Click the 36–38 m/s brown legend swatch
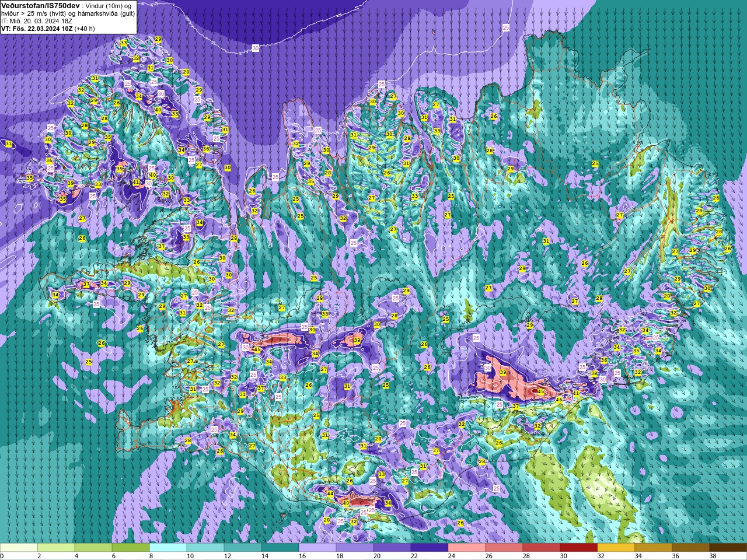This screenshot has height=560, width=747. click(691, 548)
